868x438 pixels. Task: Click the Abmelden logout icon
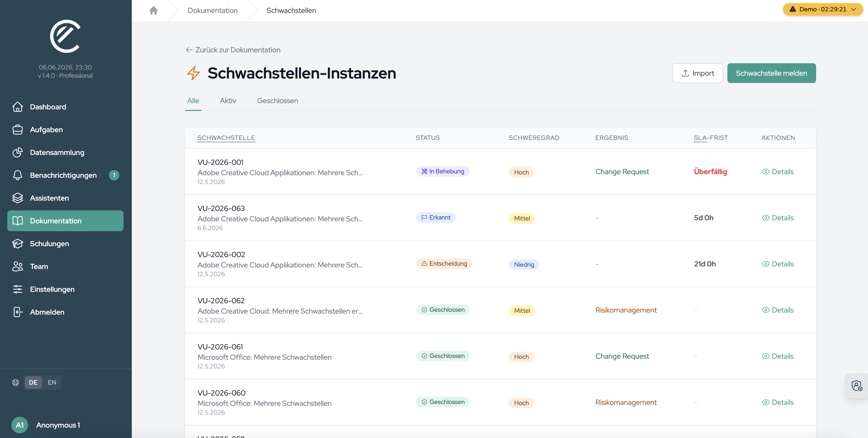18,312
